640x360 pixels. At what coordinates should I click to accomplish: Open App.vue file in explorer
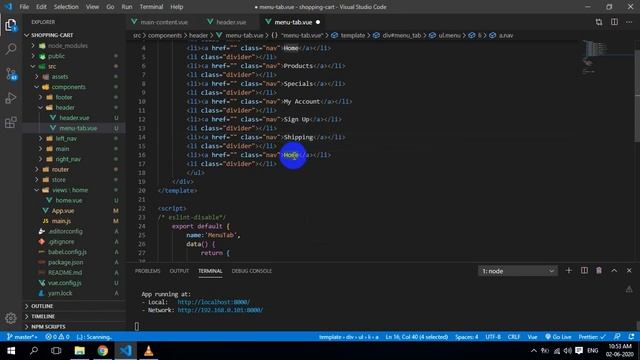(x=63, y=211)
